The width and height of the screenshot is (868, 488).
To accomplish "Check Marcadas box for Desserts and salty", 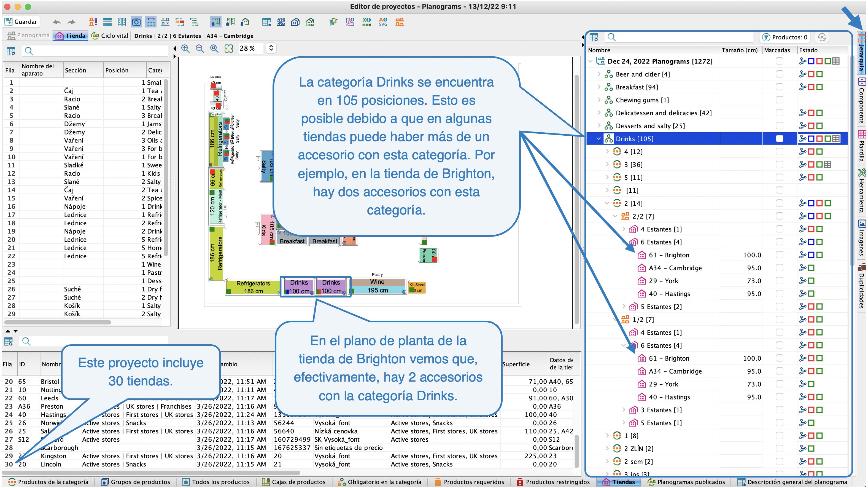I will click(x=779, y=126).
